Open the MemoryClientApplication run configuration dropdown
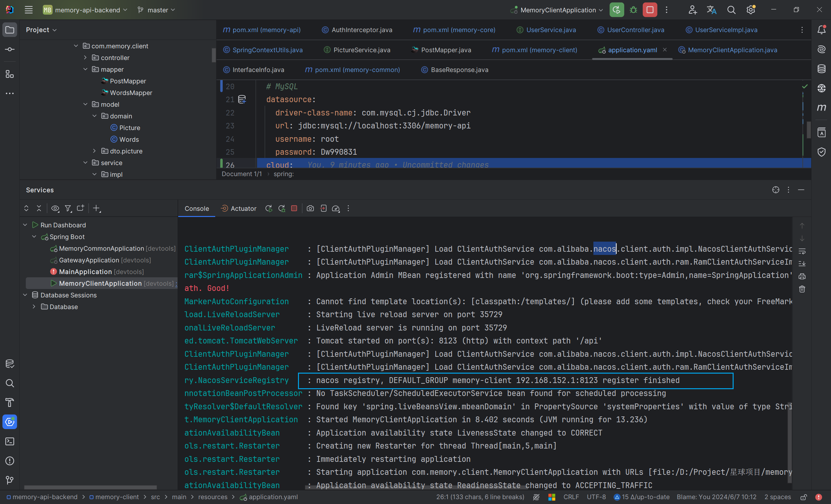 click(x=557, y=10)
